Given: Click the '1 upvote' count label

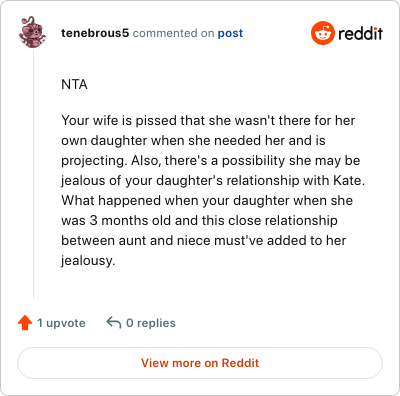Looking at the screenshot, I should coord(61,323).
